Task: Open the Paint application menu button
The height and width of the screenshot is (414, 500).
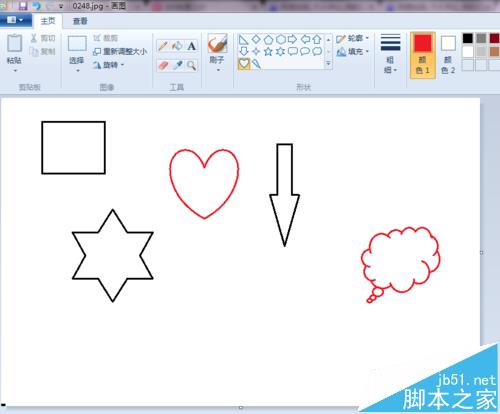Action: pyautogui.click(x=15, y=20)
